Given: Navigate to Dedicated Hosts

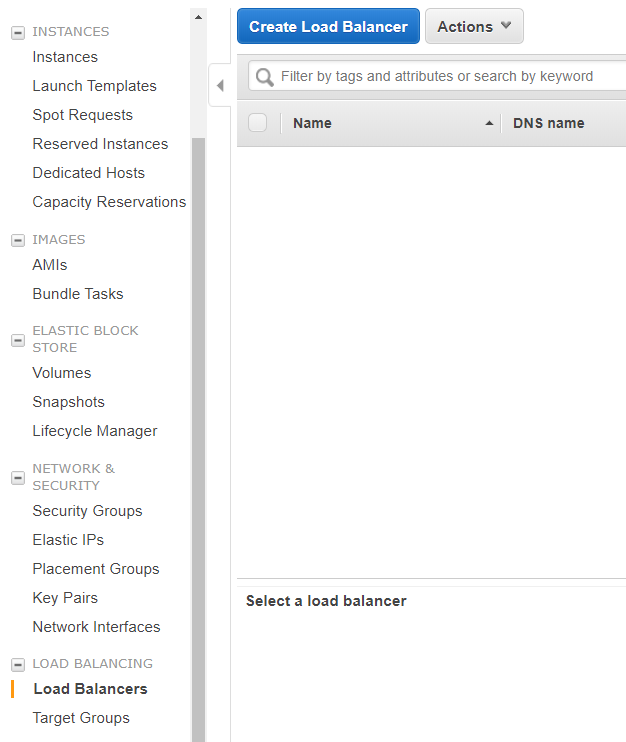Looking at the screenshot, I should point(88,173).
